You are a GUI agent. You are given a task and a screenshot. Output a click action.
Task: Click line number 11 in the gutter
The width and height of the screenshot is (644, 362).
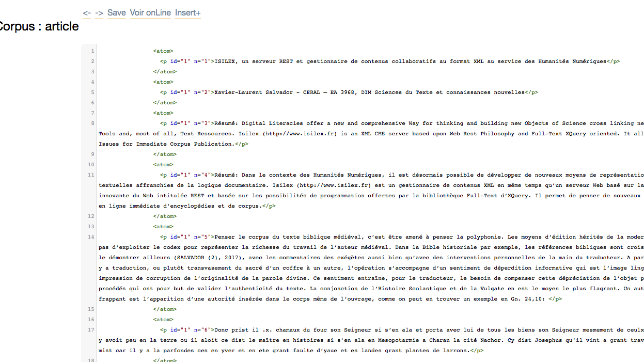tap(91, 175)
